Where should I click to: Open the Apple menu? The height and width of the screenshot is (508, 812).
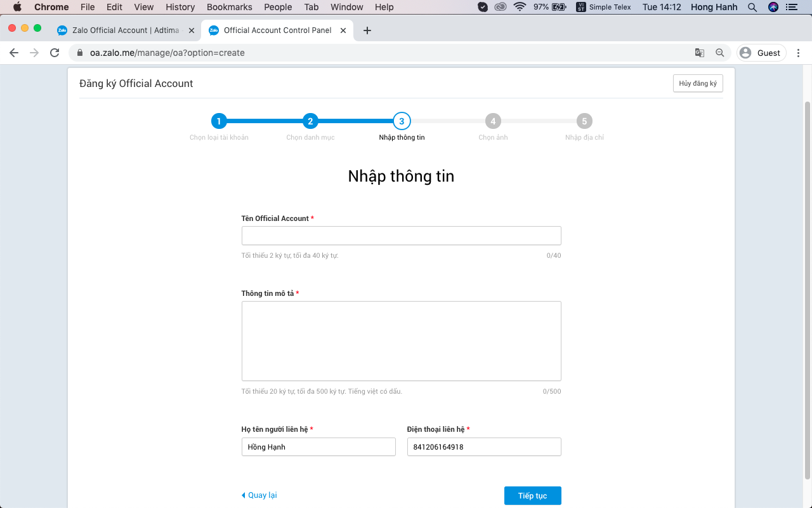[17, 7]
